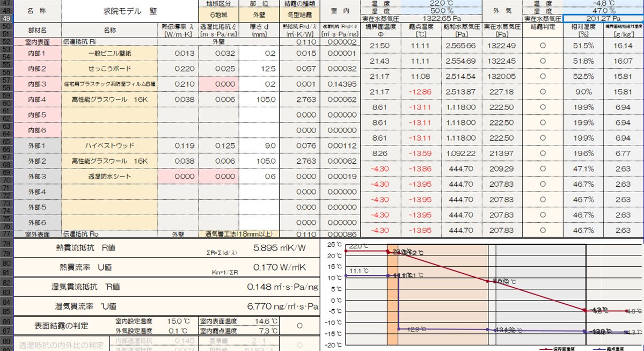Viewport: 644px width, 351px height.
Task: Select the 内部1 row label
Action: coord(37,53)
